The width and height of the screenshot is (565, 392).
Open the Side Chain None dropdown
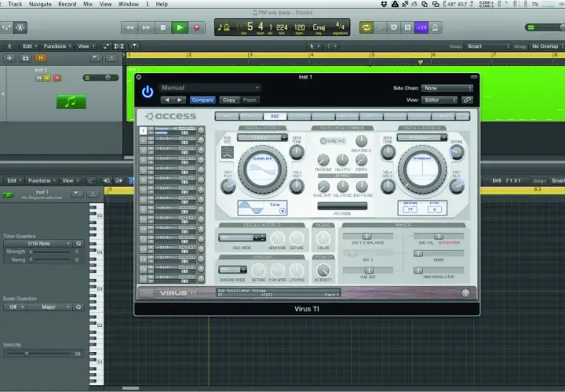coord(447,88)
